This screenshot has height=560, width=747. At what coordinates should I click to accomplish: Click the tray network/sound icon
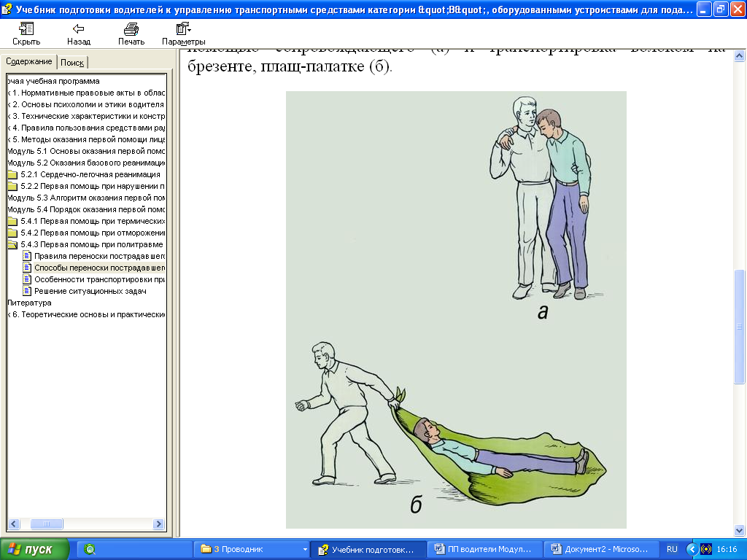click(706, 550)
